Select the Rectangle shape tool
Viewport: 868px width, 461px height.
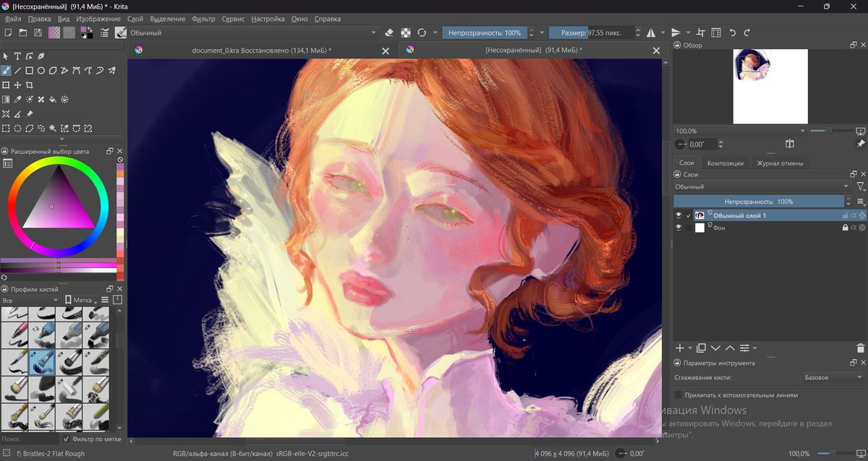click(30, 71)
